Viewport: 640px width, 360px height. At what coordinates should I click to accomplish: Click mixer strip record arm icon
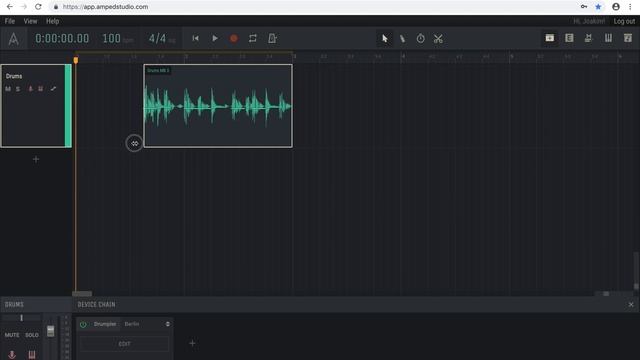pyautogui.click(x=12, y=355)
